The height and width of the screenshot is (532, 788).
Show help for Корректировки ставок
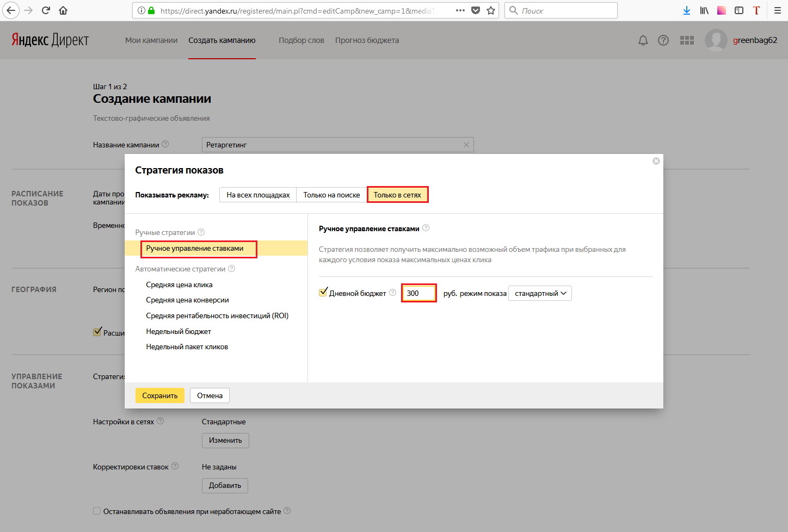pyautogui.click(x=175, y=466)
